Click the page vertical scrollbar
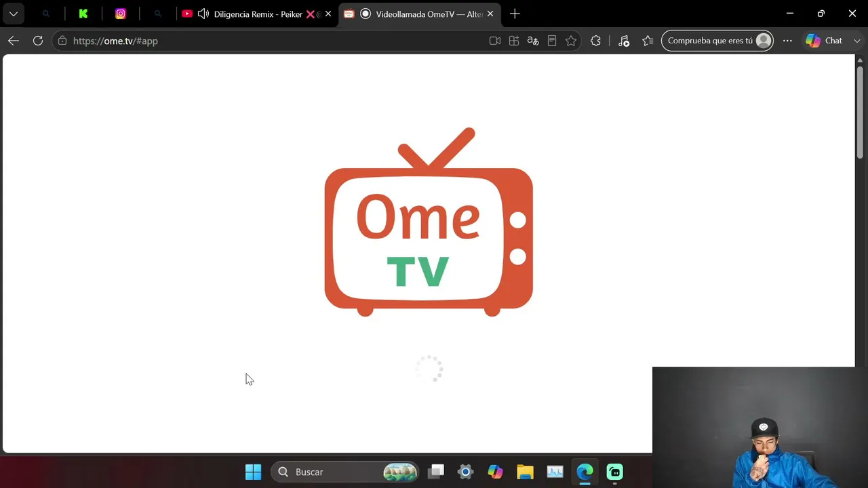This screenshot has width=868, height=488. pyautogui.click(x=860, y=112)
